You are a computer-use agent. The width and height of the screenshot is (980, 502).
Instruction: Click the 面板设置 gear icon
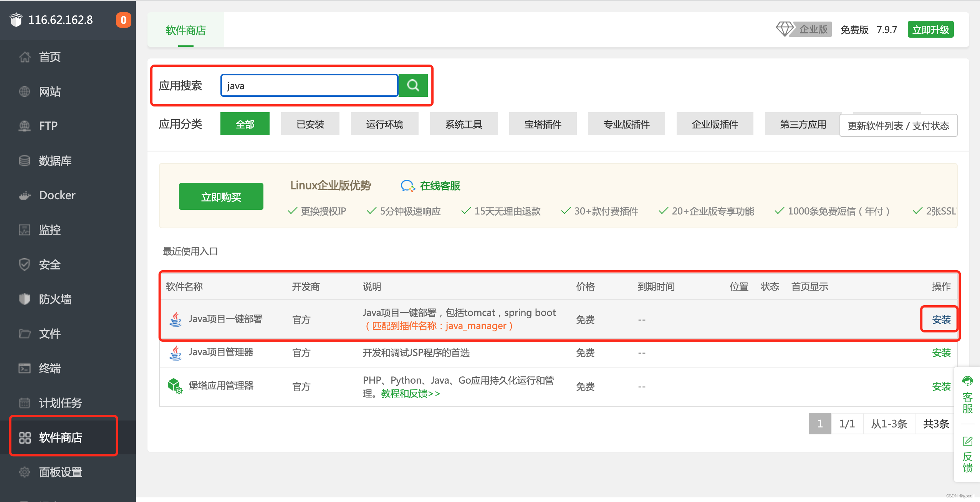25,472
